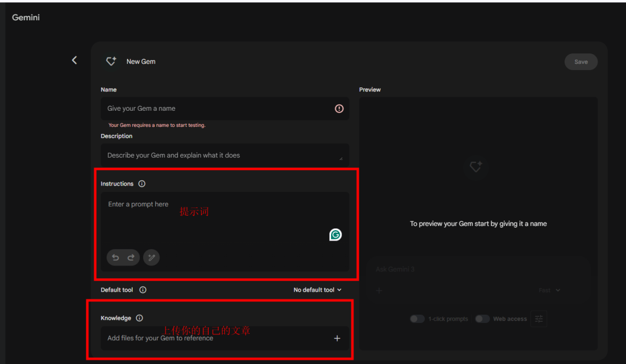Screen dimensions: 626x364
Task: Click the Add files for your Gem field
Action: (x=225, y=338)
